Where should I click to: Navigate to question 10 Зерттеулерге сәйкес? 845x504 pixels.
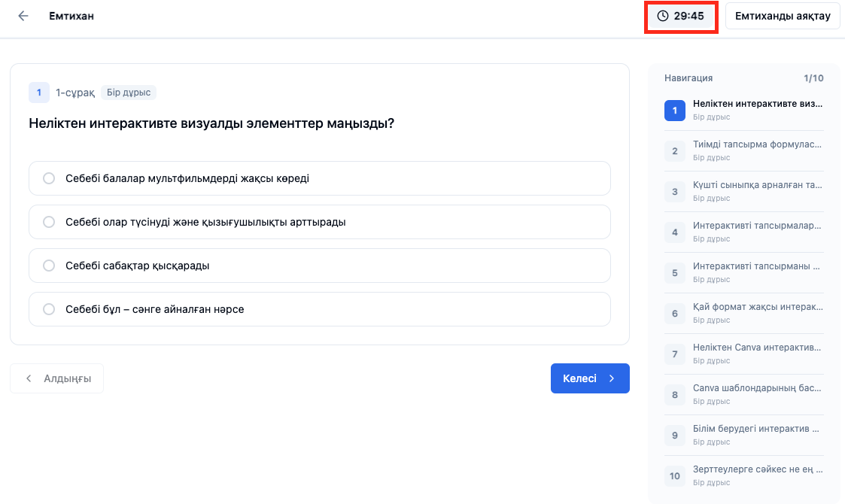743,476
